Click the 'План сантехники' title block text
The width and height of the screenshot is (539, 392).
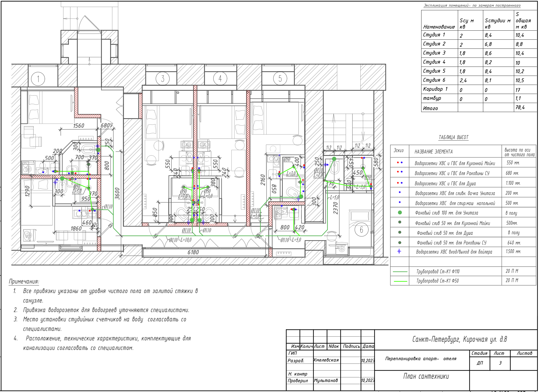point(426,376)
